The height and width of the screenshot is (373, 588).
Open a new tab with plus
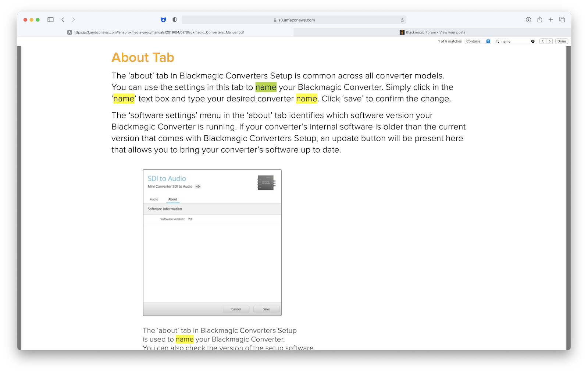(550, 20)
